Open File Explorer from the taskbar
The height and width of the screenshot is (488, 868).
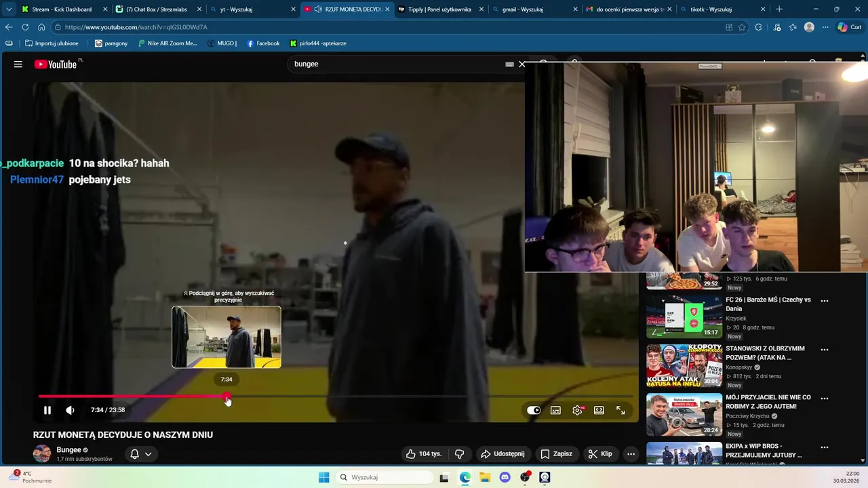[x=485, y=477]
